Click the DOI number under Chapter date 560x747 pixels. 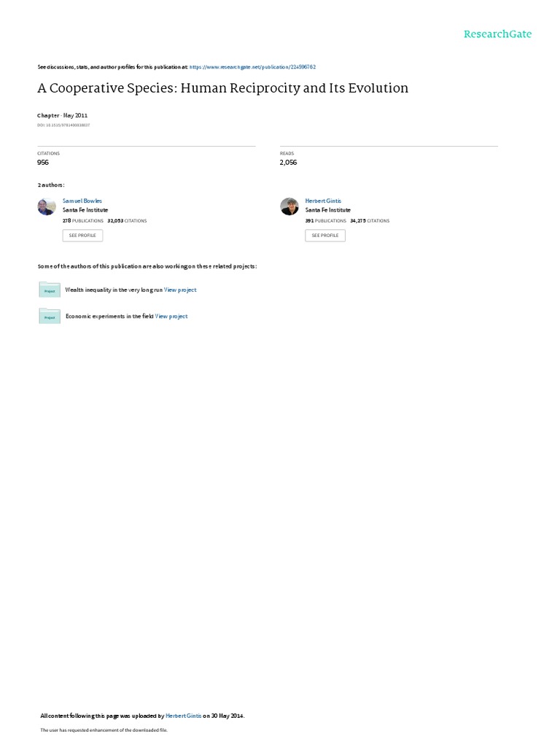(63, 125)
